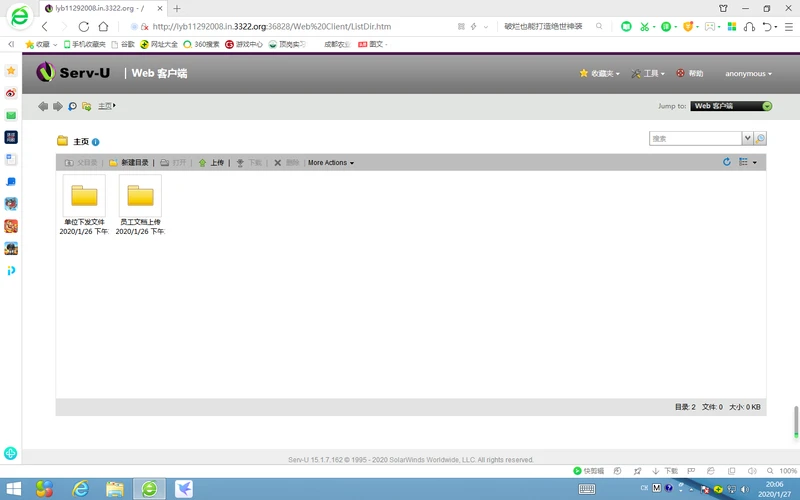
Task: Click the refresh icon in the file toolbar
Action: coord(727,162)
